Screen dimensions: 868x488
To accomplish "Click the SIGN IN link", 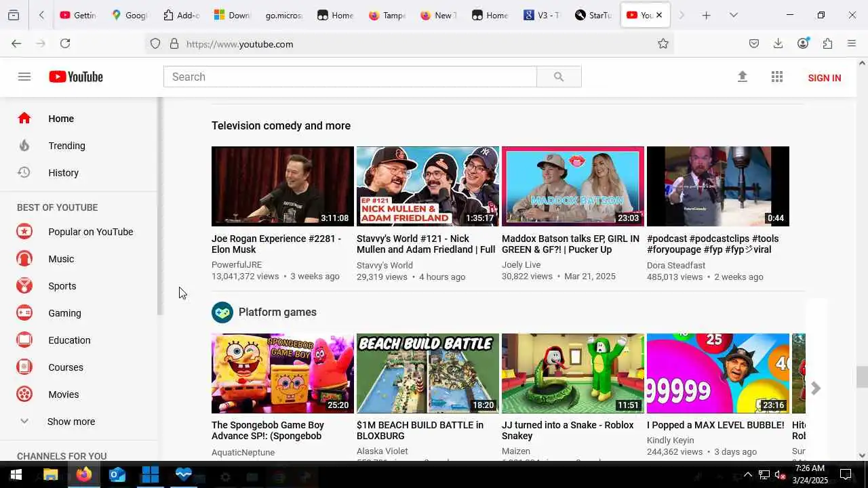I will [x=825, y=78].
